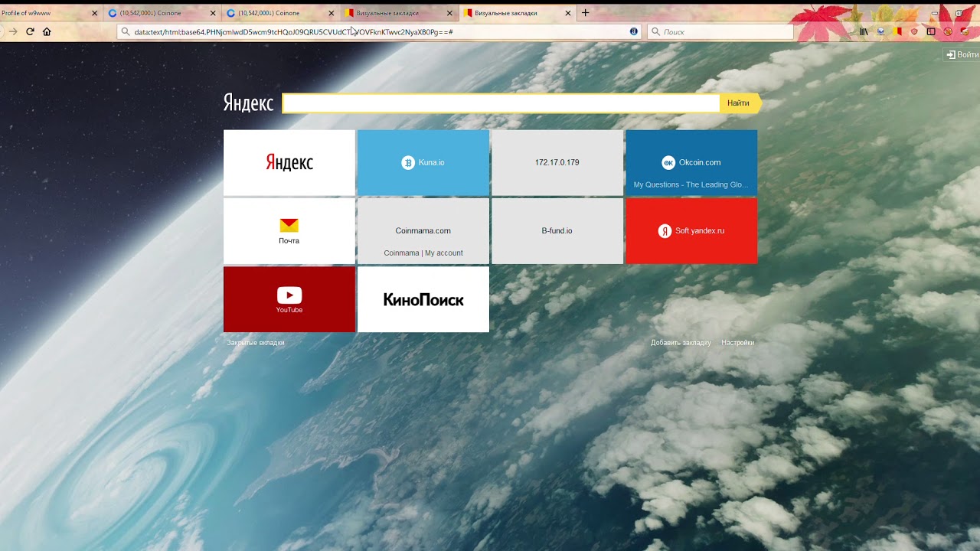The width and height of the screenshot is (980, 551).
Task: Open the КиноПоиск bookmark tile
Action: pos(423,299)
